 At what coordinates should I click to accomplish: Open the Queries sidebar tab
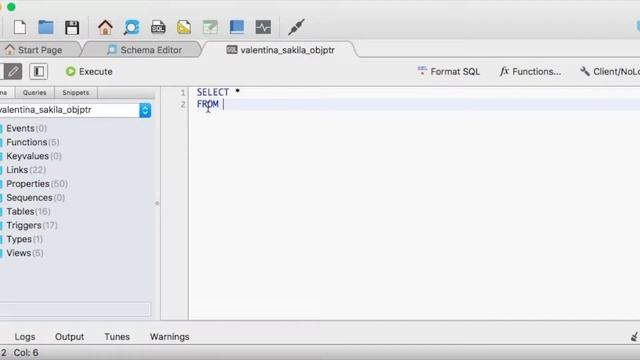(34, 93)
